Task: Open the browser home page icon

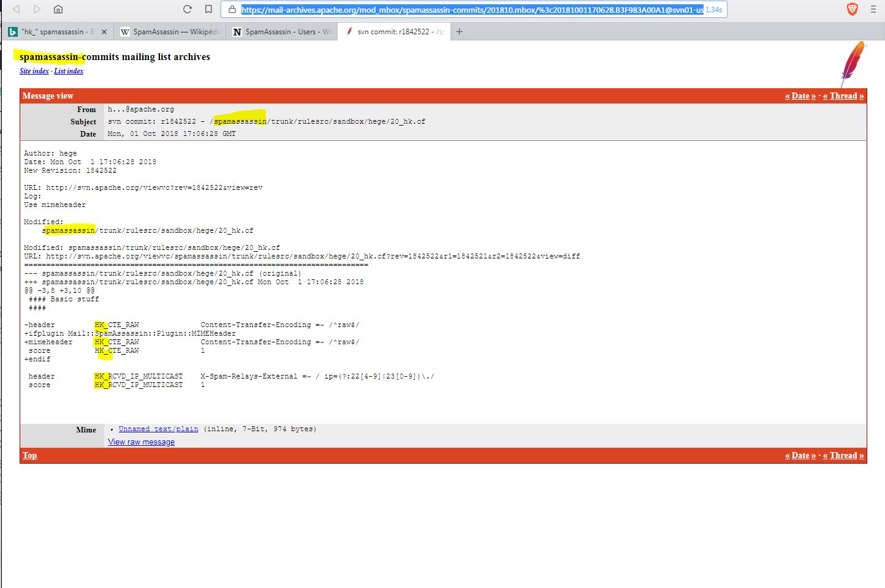Action: (x=58, y=9)
